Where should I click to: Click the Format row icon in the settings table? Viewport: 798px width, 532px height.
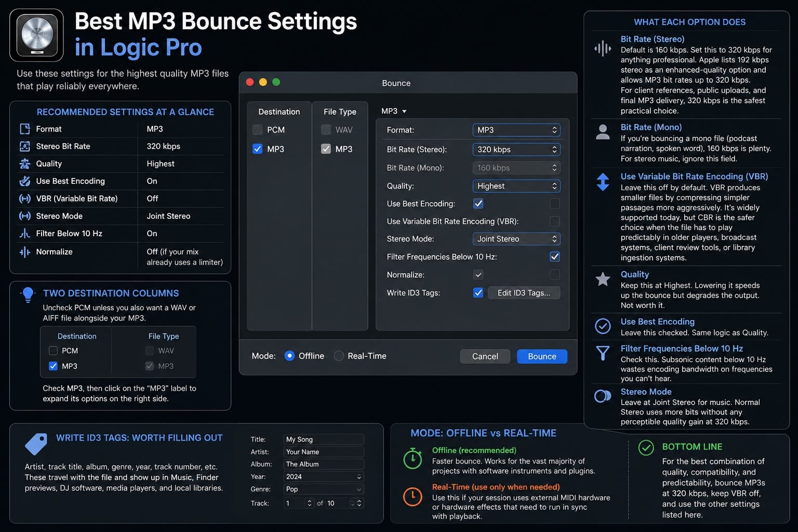[24, 129]
